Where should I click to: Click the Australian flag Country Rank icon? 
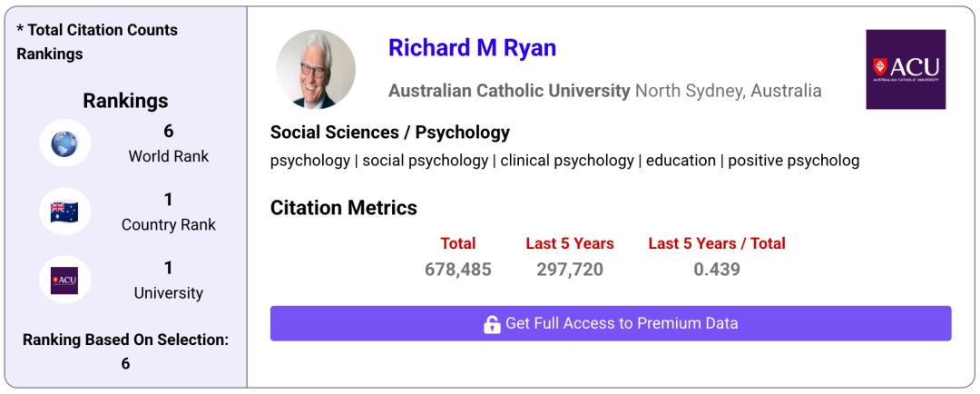64,212
